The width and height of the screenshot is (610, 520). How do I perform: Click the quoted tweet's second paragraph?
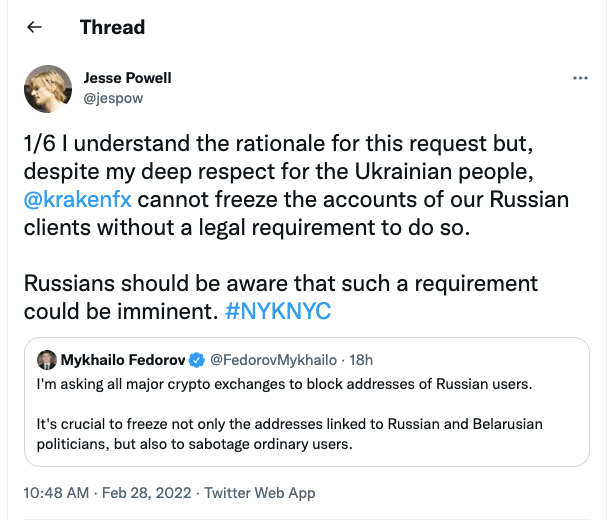288,434
